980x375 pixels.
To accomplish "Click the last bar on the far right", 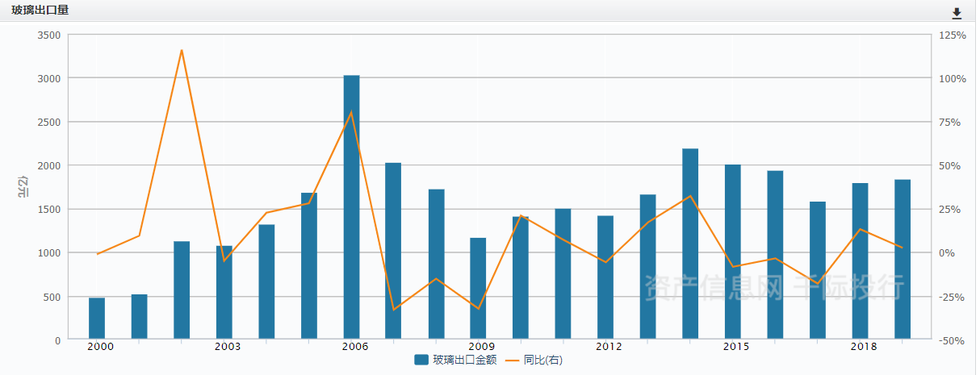I will point(902,259).
